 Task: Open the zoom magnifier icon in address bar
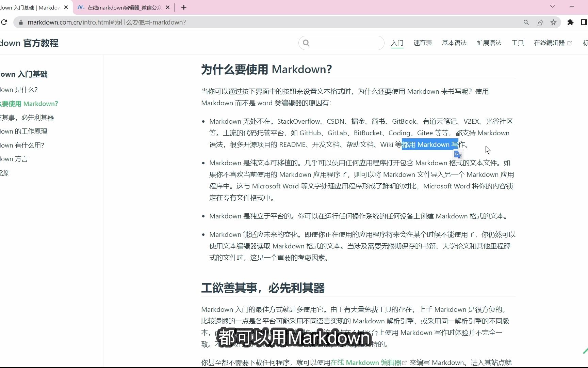tap(526, 22)
